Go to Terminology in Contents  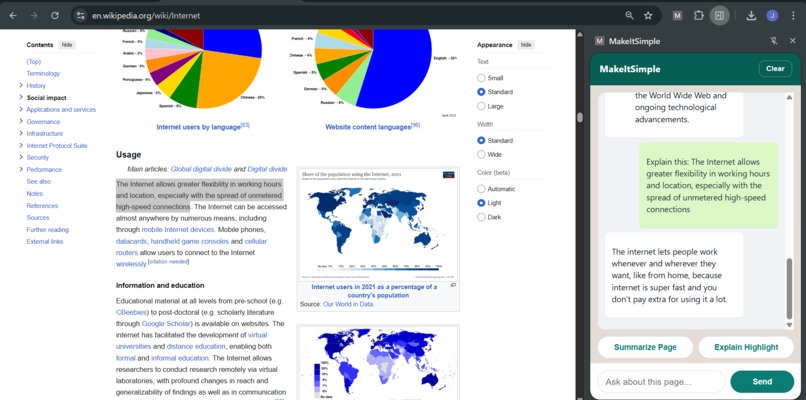click(43, 74)
